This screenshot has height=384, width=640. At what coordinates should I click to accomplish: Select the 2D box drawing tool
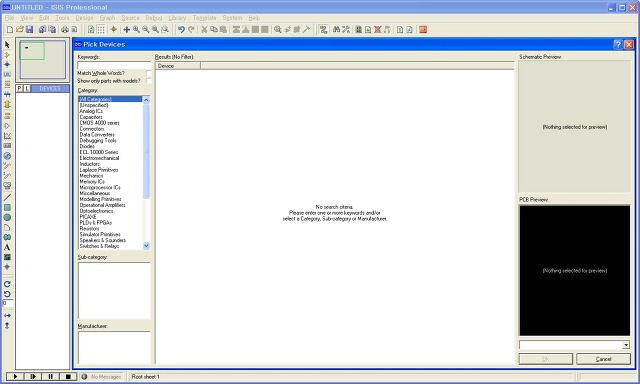click(x=7, y=208)
